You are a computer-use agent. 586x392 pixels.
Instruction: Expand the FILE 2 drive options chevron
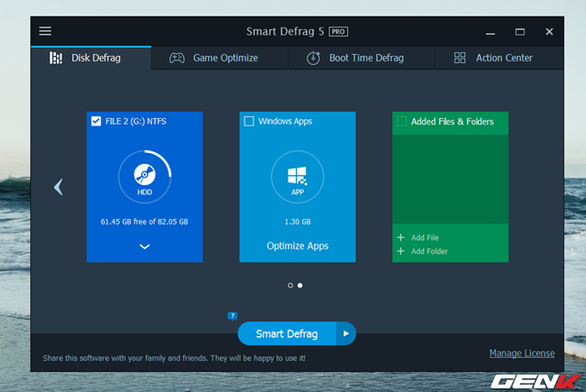click(145, 246)
